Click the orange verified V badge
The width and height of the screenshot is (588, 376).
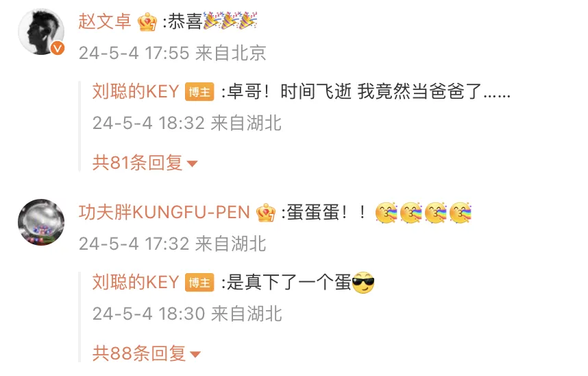58,48
